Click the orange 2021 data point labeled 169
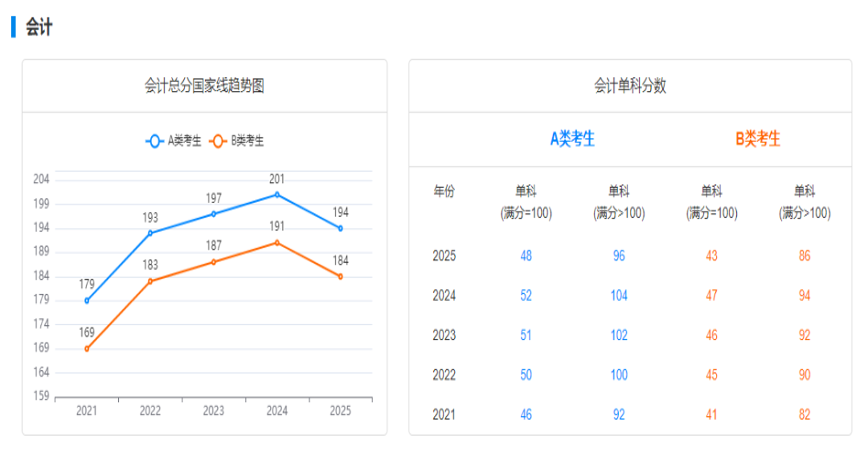 point(87,348)
